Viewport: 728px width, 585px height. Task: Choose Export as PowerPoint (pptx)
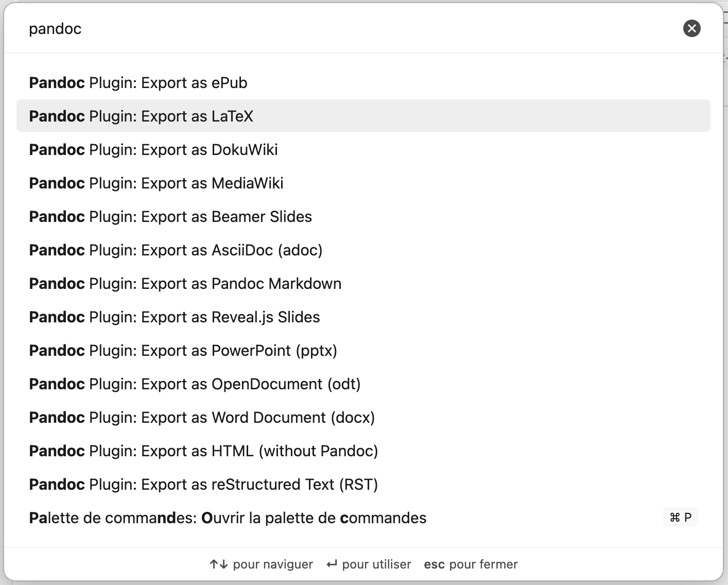(x=183, y=351)
